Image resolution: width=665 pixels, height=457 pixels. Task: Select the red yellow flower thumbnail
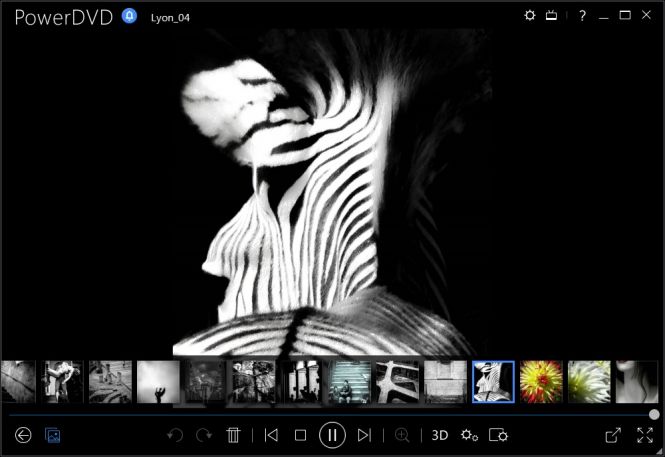(541, 382)
